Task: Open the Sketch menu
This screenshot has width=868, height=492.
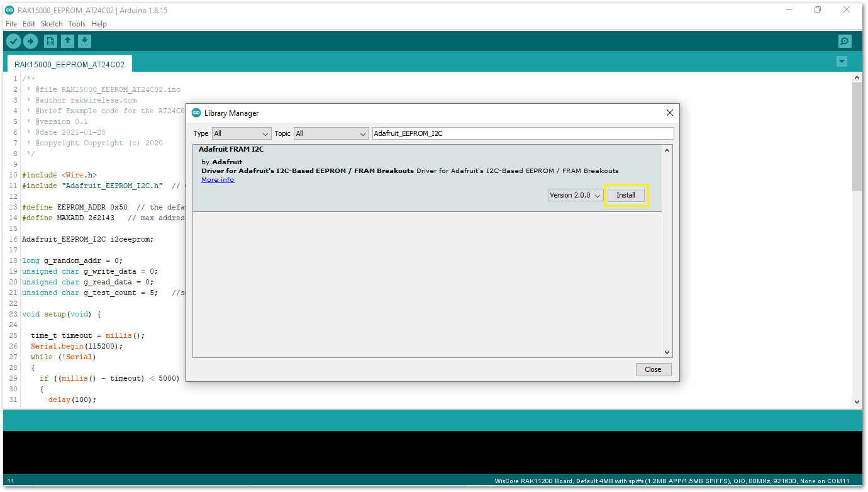Action: point(52,24)
